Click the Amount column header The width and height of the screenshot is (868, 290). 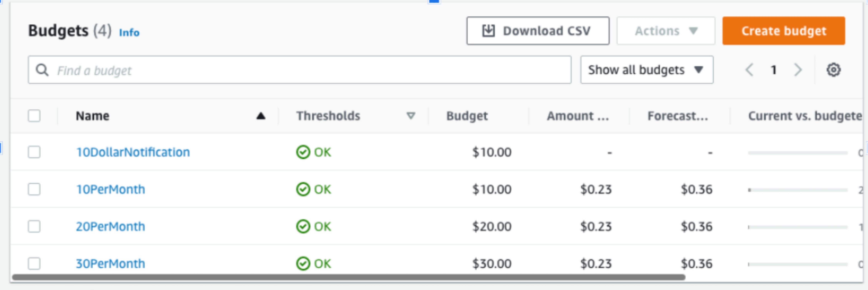click(x=578, y=116)
